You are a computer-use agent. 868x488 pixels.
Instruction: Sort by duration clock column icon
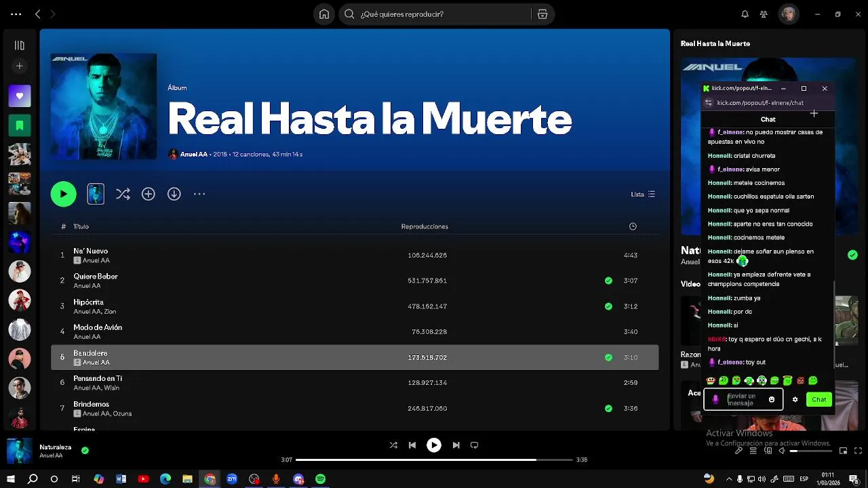633,226
